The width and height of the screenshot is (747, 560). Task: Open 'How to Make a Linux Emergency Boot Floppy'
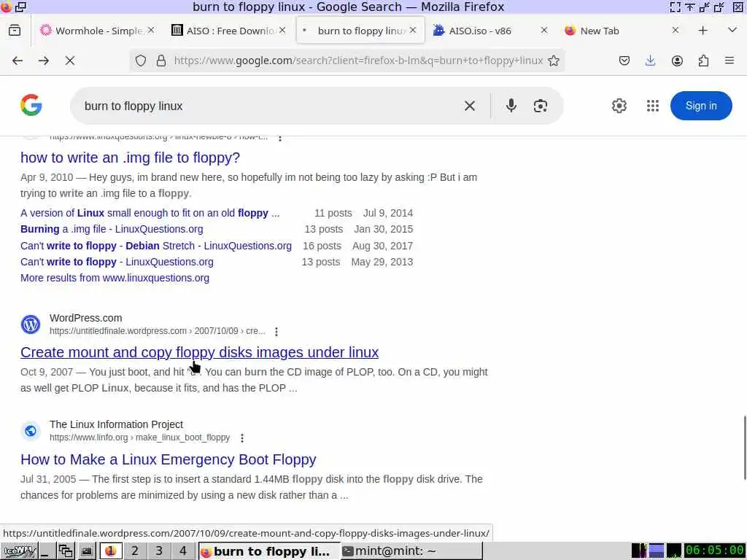(169, 459)
